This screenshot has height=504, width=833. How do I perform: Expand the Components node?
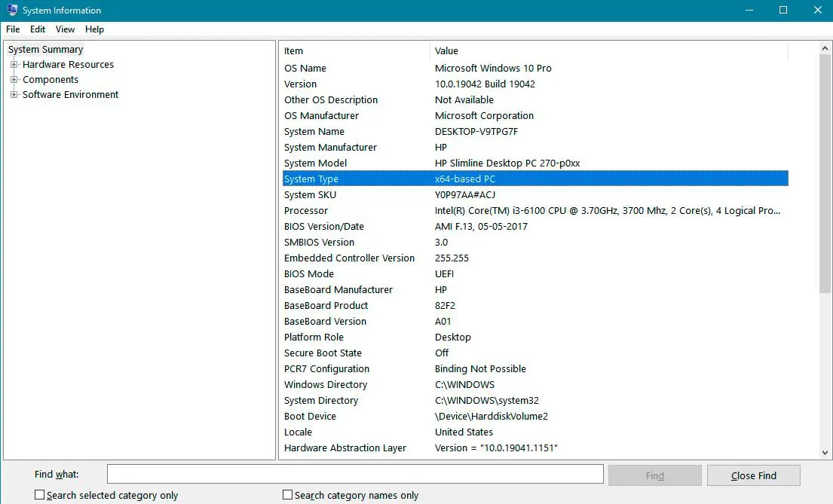point(14,79)
